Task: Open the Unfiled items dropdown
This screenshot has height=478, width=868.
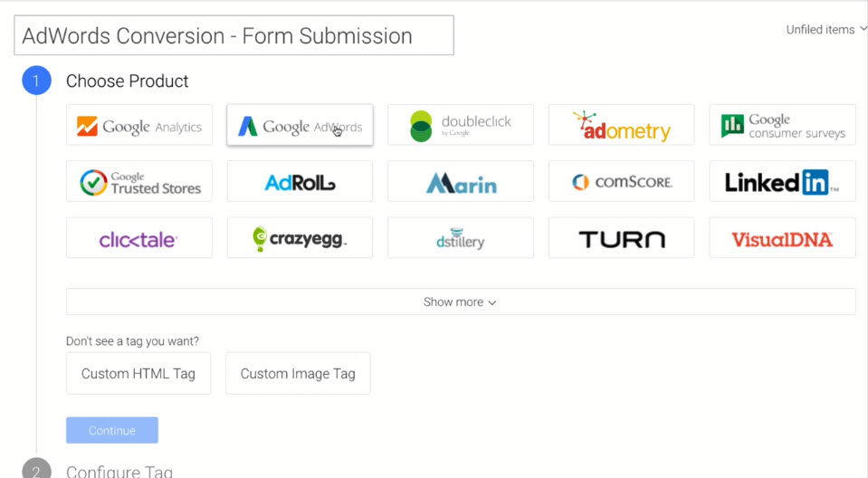Action: click(825, 30)
